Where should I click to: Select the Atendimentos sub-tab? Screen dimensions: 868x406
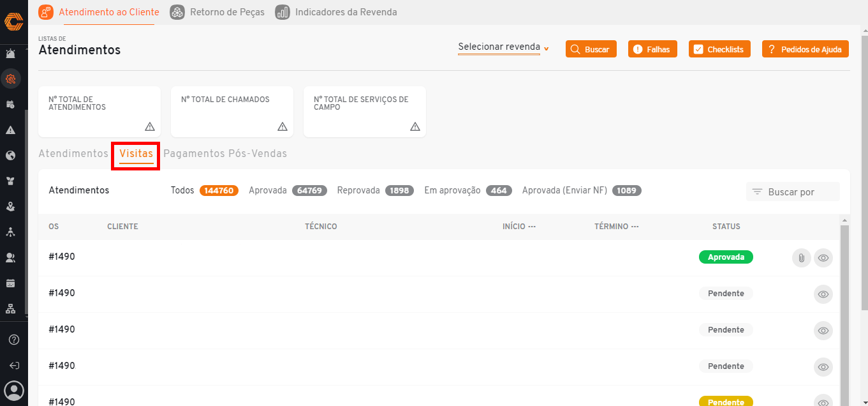click(x=73, y=154)
